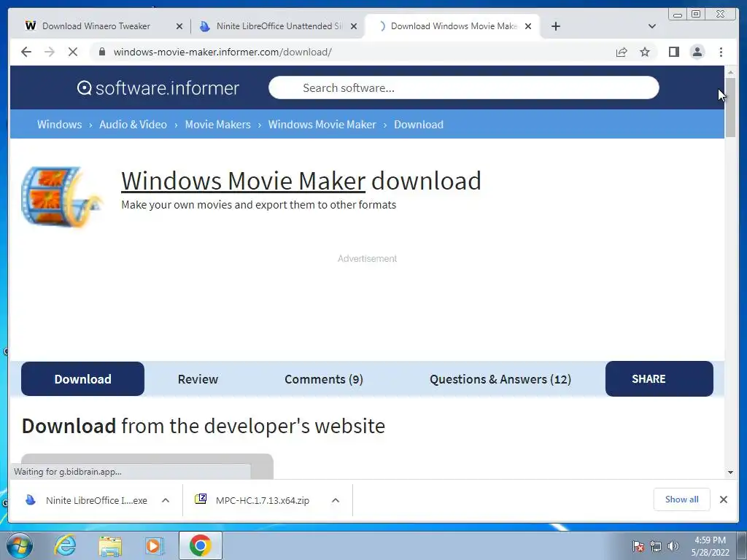Close the downloads bar

tap(723, 499)
